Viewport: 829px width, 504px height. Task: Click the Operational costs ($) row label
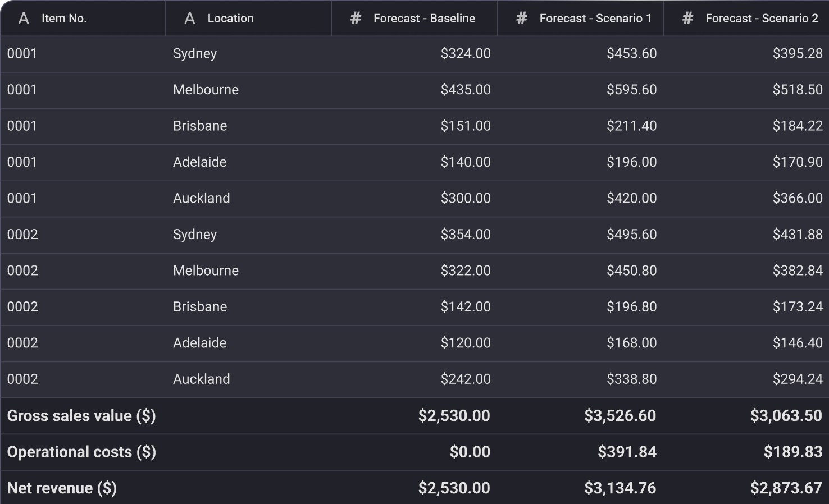[81, 452]
